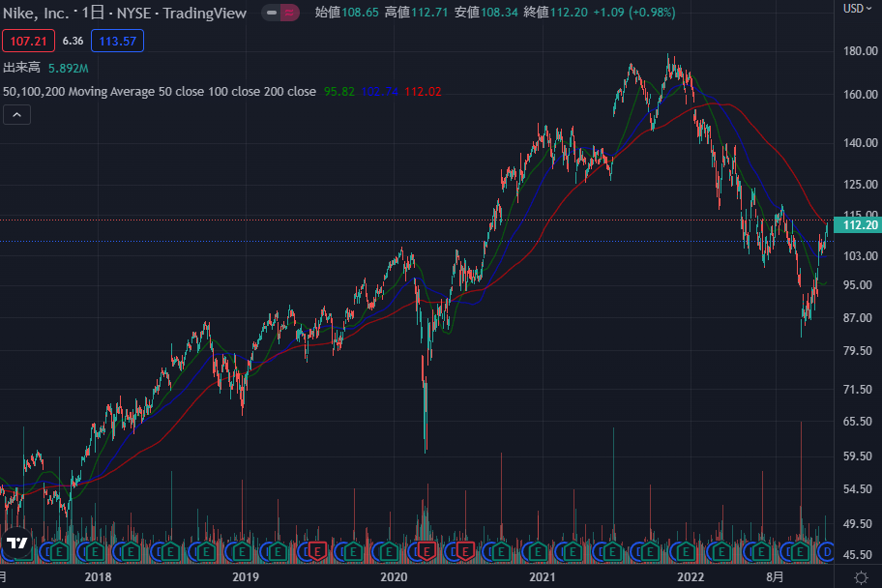Click the Nike, Inc. symbol name

(x=36, y=13)
